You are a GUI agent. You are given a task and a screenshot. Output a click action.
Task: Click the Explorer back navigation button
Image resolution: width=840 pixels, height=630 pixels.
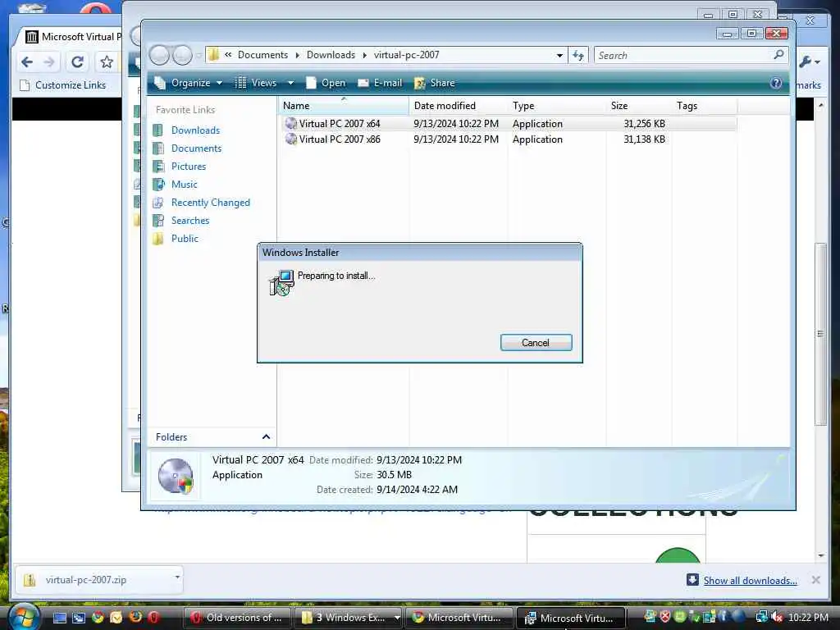159,55
